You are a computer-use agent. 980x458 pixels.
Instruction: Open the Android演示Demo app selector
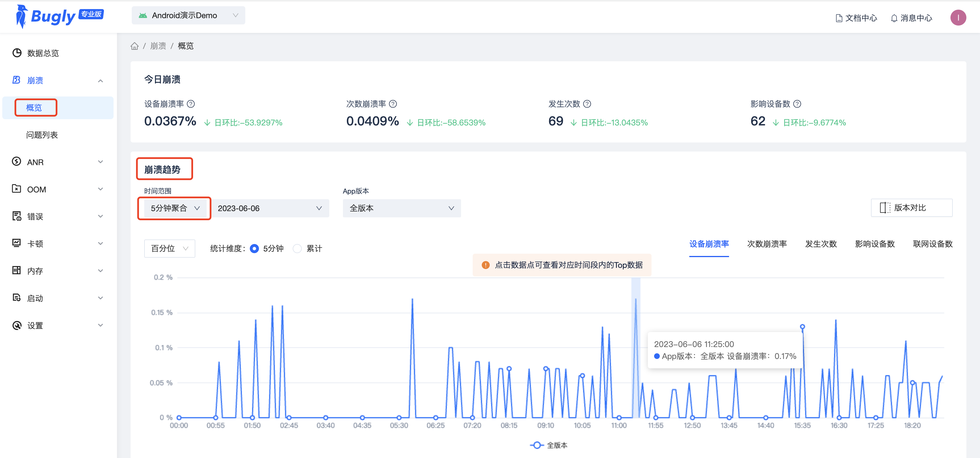(188, 16)
